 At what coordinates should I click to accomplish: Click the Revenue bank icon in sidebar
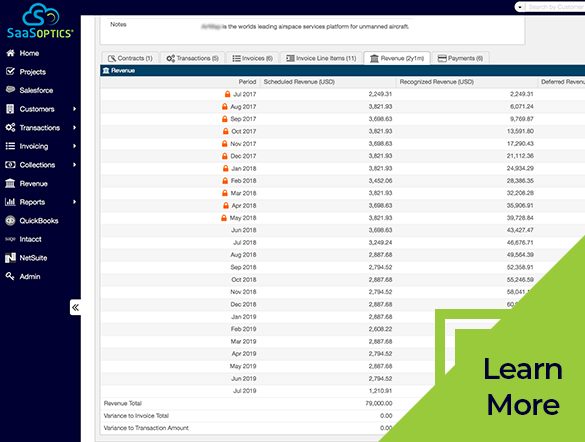tap(10, 183)
